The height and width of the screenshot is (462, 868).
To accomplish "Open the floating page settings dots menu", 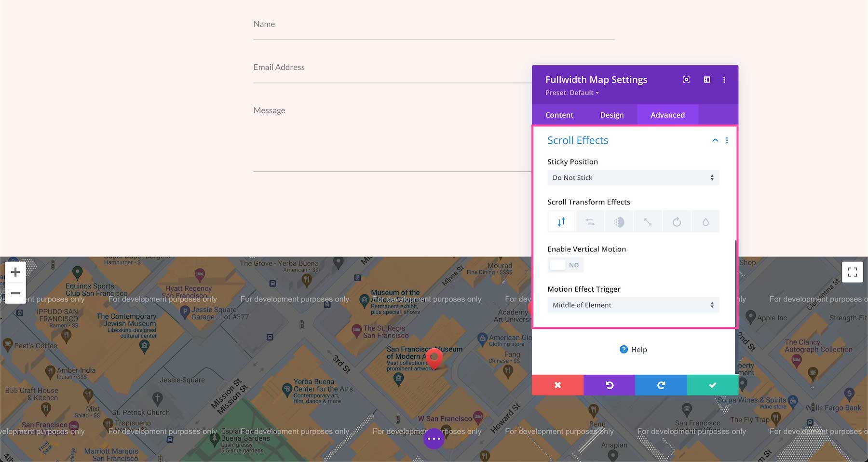I will (434, 438).
